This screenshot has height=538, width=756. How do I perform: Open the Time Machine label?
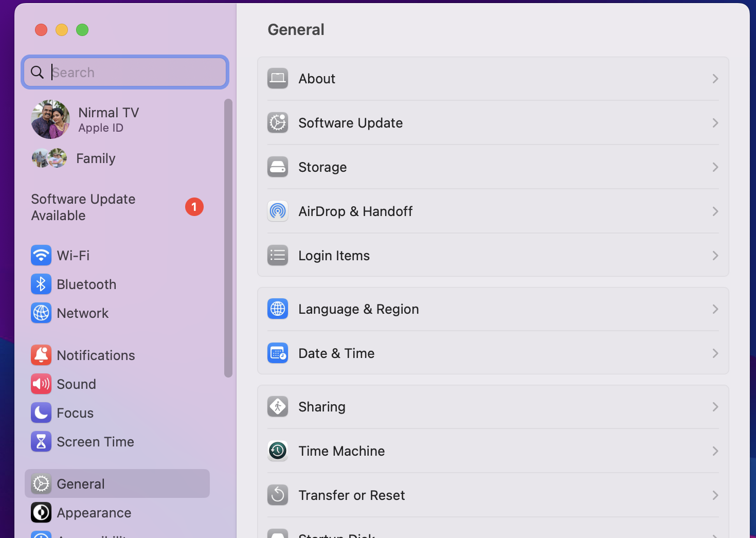point(341,451)
